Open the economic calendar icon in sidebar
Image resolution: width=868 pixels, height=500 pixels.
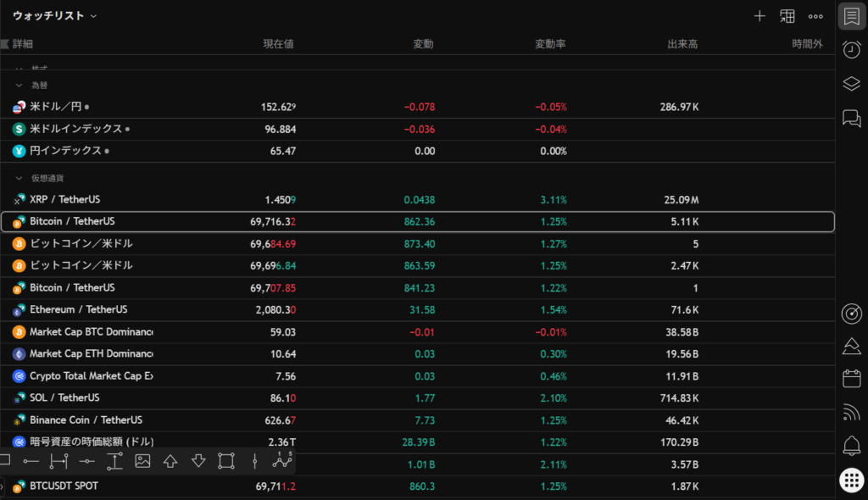tap(852, 379)
